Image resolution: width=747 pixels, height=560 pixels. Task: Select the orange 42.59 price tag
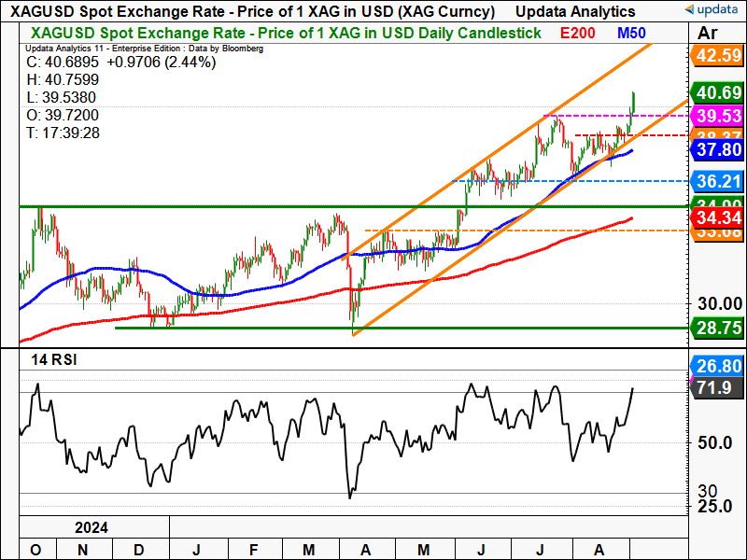click(717, 55)
